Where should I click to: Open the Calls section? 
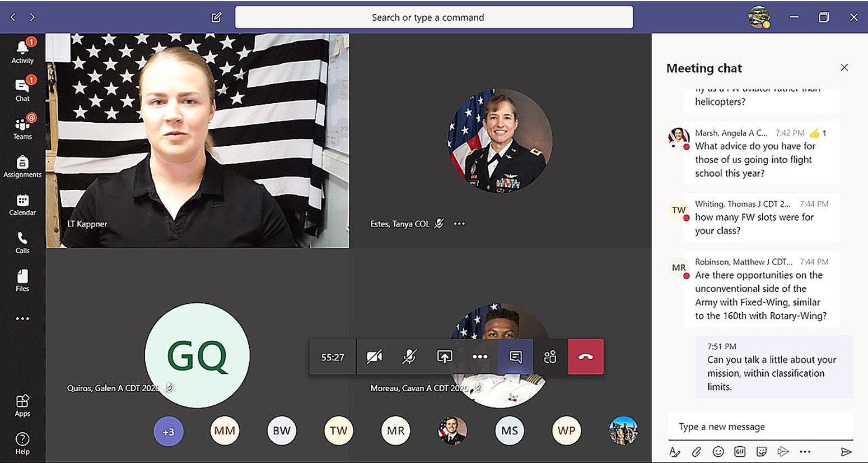(22, 243)
